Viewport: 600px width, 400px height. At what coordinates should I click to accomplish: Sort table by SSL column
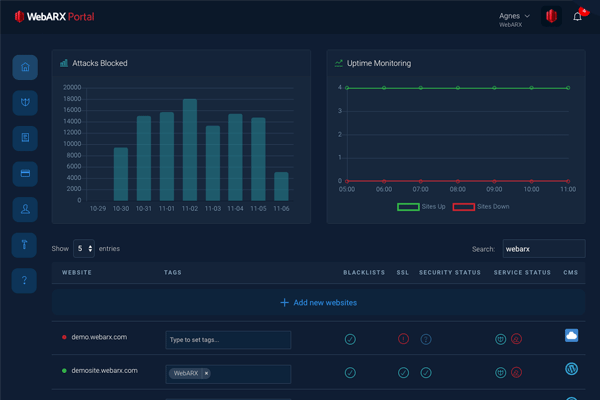point(403,273)
